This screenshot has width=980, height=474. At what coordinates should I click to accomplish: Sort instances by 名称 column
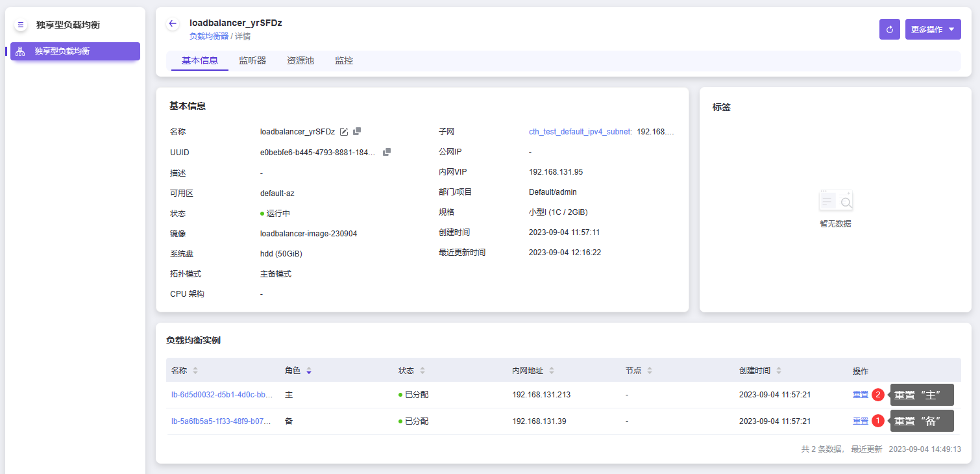point(195,371)
